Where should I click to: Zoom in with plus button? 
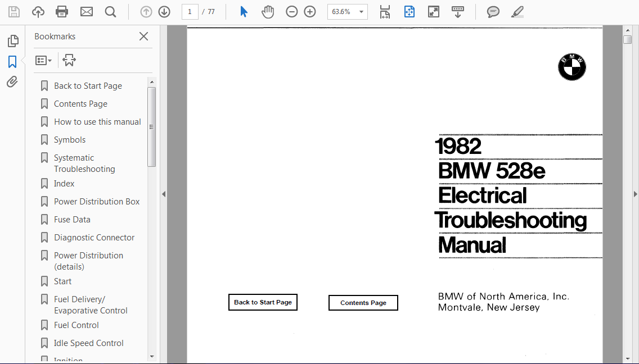pos(310,12)
